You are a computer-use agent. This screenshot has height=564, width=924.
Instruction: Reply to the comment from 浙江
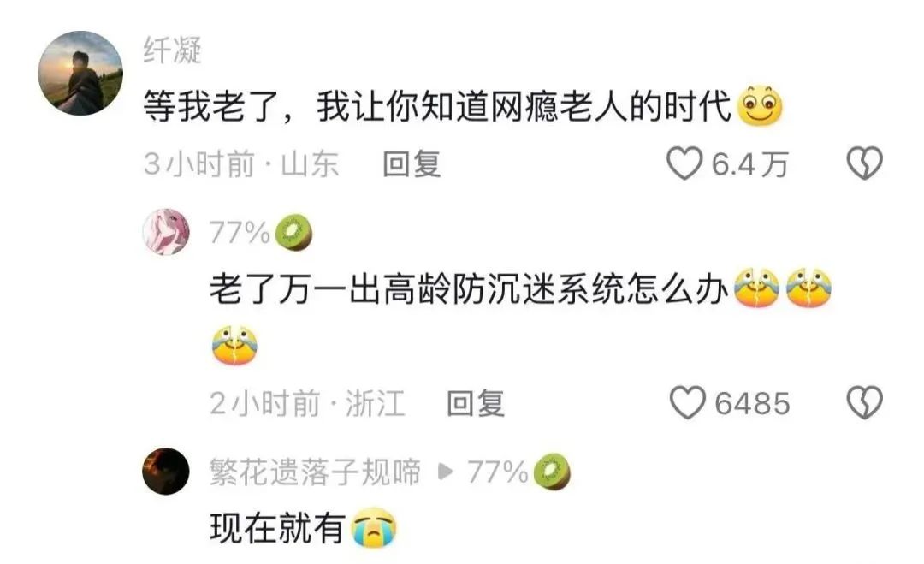[x=475, y=404]
